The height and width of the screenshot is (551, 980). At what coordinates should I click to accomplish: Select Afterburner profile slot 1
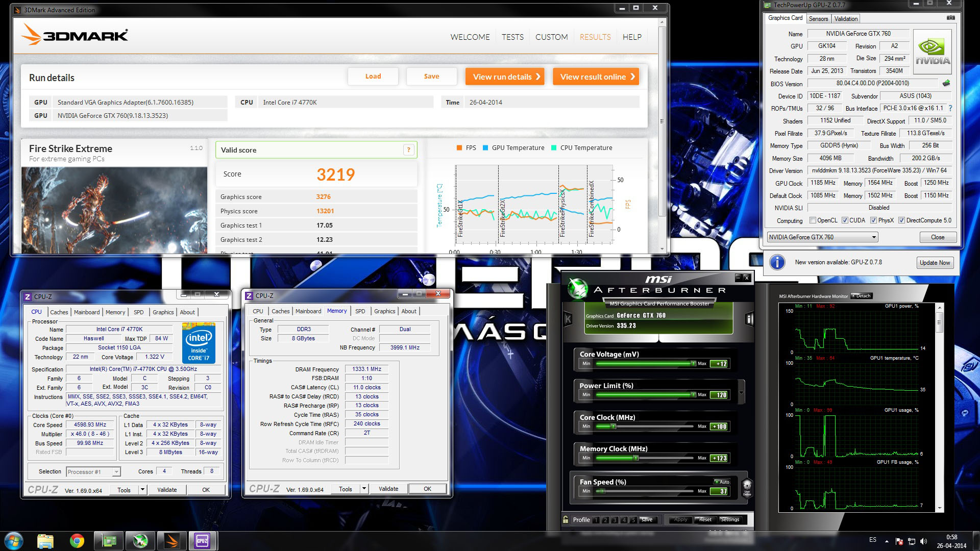[596, 520]
